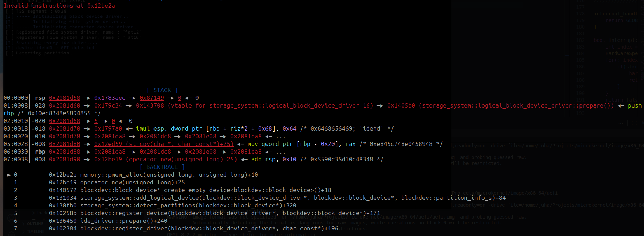Viewport: 644px width, 236px height.
Task: Expand the TIMELINE section in the sidebar
Action: coord(35,231)
